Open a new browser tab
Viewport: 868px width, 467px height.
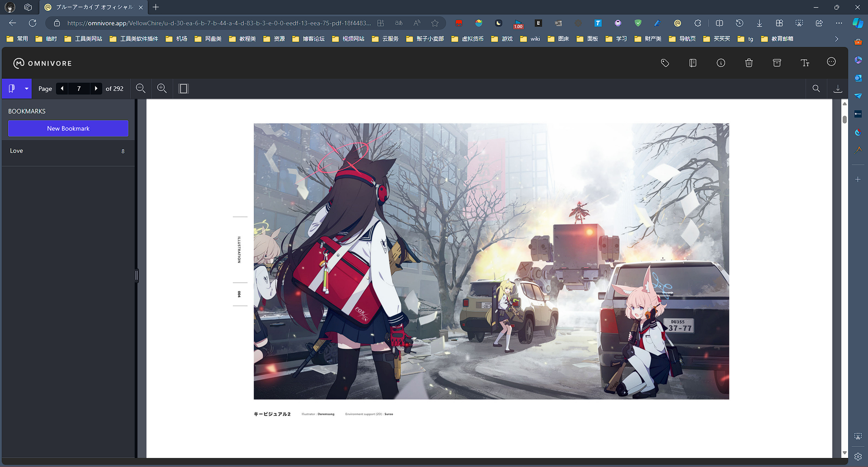pos(156,7)
